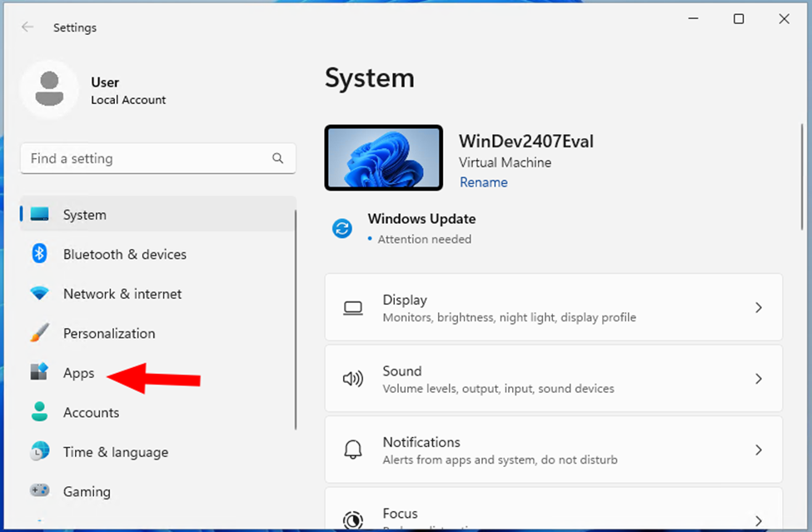Click the Bluetooth & devices icon

tap(39, 254)
